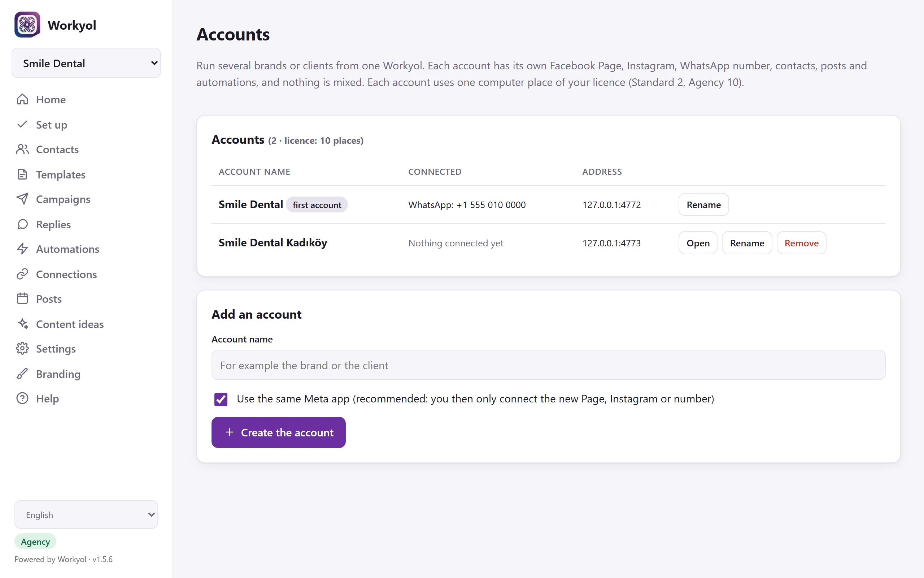
Task: Click the Campaigns paper plane icon
Action: click(x=22, y=199)
